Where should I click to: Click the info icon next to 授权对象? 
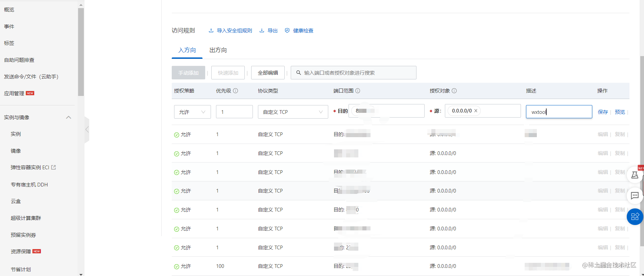pos(454,91)
